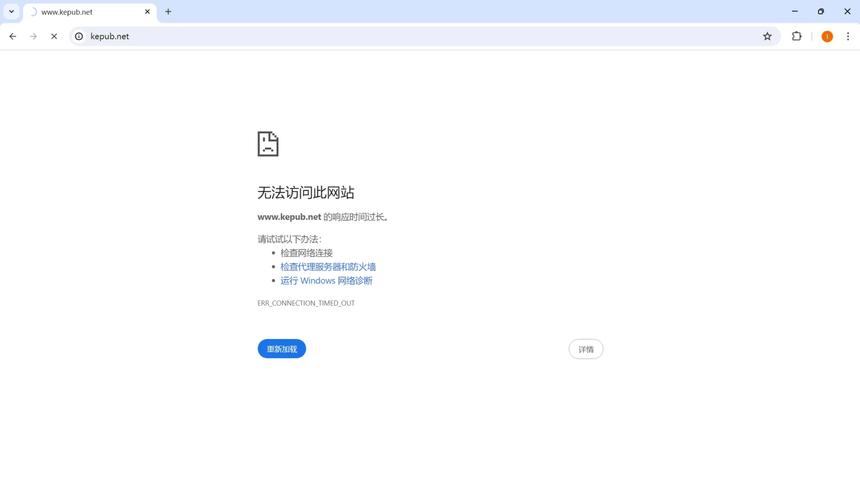This screenshot has height=500, width=860.
Task: Open a new tab with plus button
Action: click(168, 12)
